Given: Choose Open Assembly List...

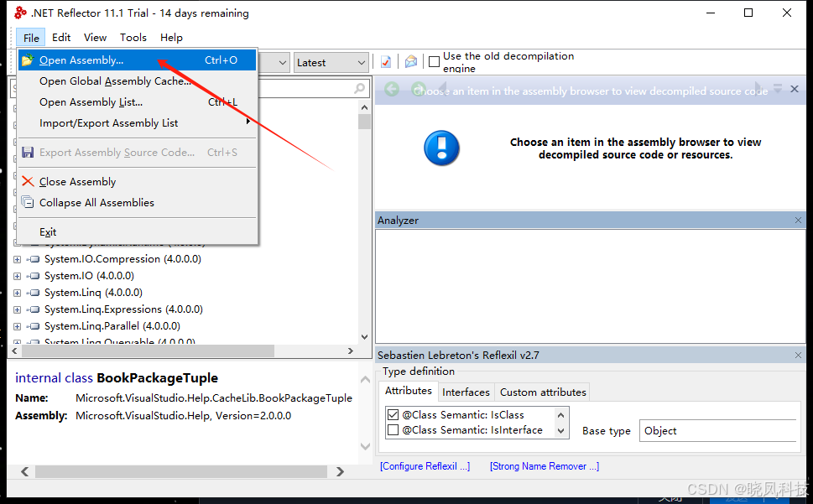Looking at the screenshot, I should (x=138, y=102).
